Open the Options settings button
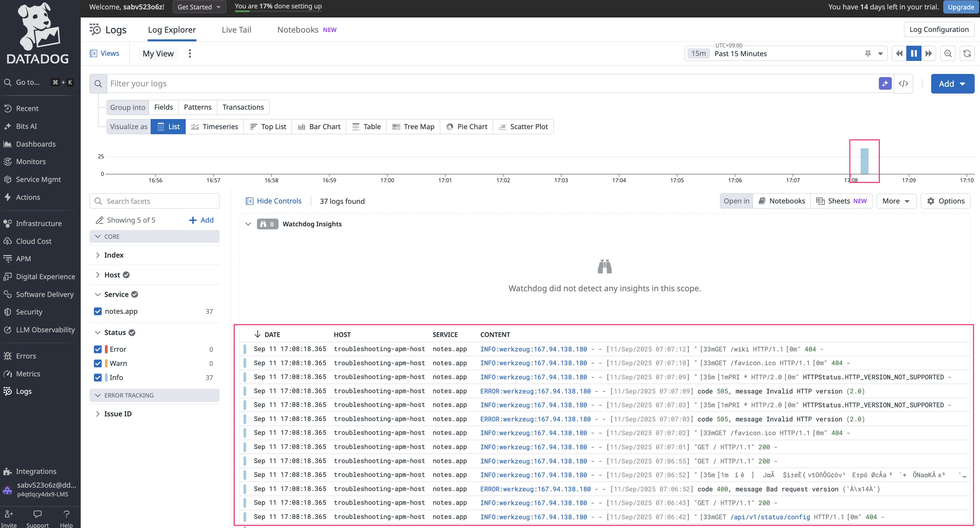 (x=945, y=201)
